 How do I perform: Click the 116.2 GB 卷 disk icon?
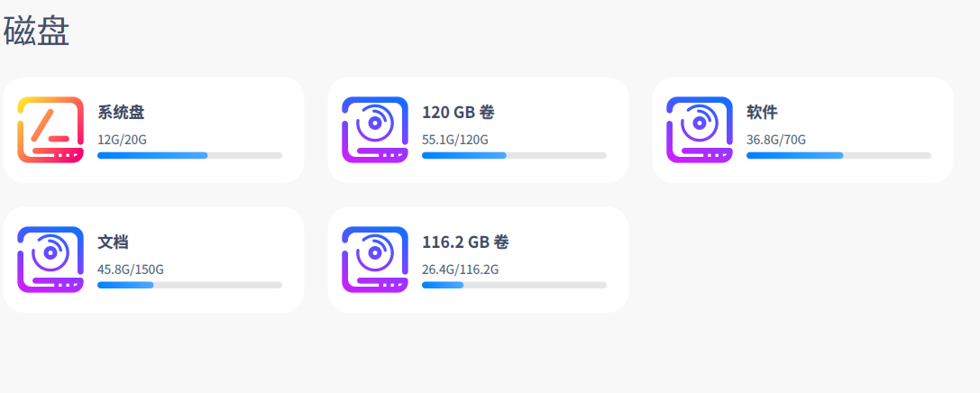coord(375,260)
